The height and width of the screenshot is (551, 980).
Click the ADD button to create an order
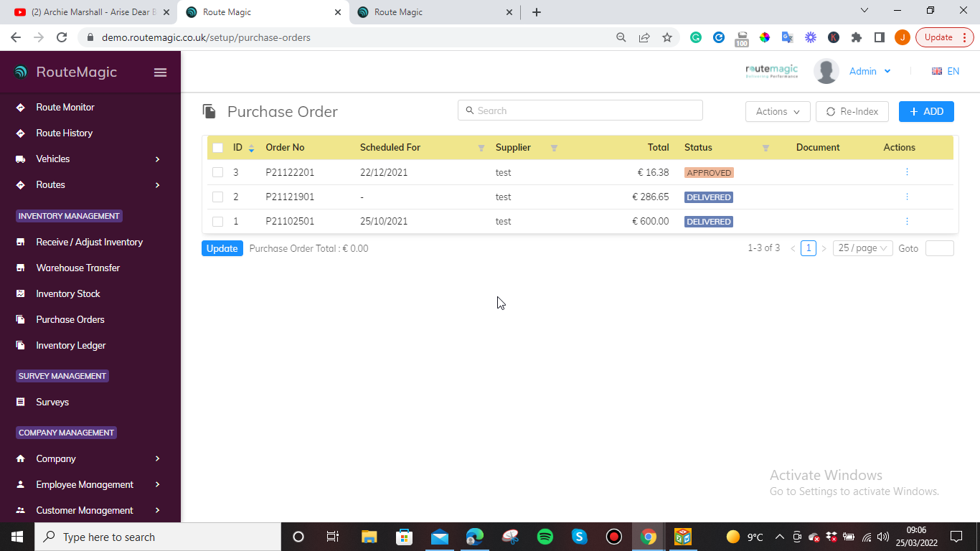pos(926,111)
